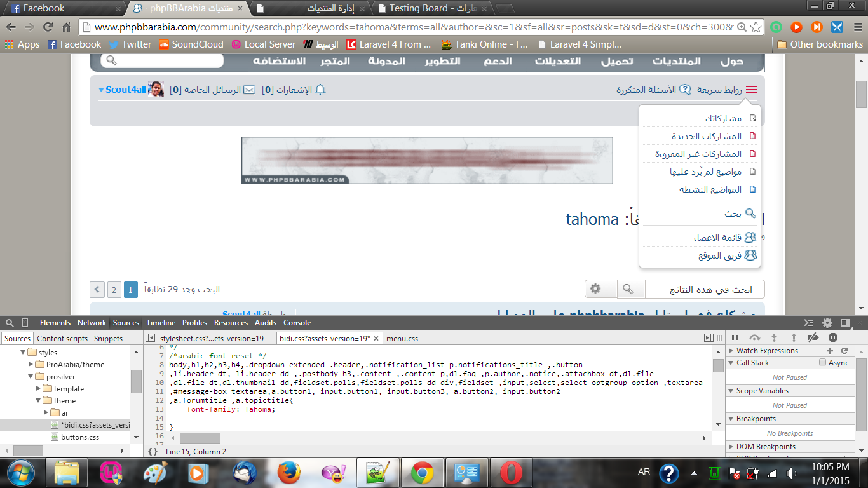The height and width of the screenshot is (488, 868).
Task: Expand the DOM Breakpoints section
Action: point(731,447)
